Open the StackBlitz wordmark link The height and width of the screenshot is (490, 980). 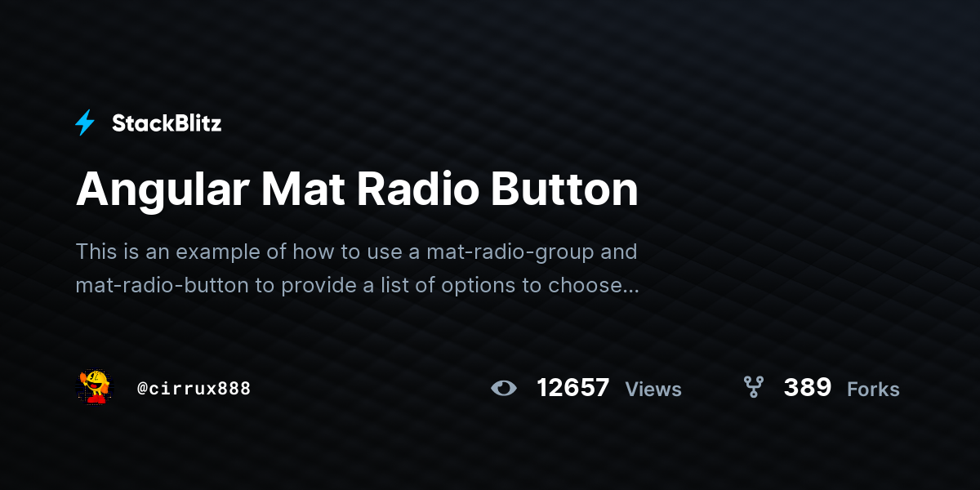click(x=167, y=123)
